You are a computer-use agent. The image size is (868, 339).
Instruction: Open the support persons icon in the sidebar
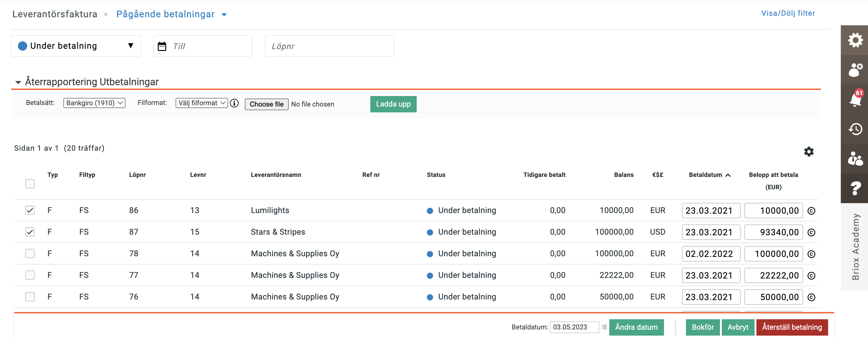pos(855,159)
